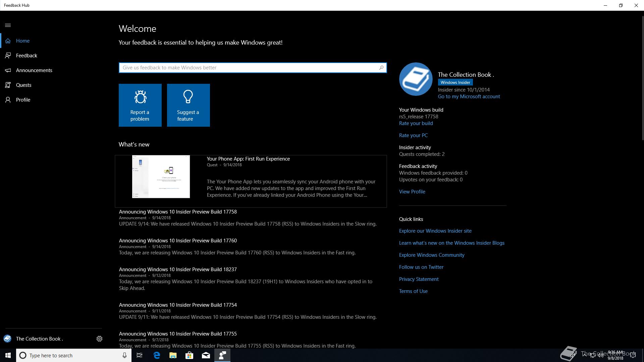Open Follow us on Twitter link
This screenshot has width=644, height=362.
click(x=421, y=267)
